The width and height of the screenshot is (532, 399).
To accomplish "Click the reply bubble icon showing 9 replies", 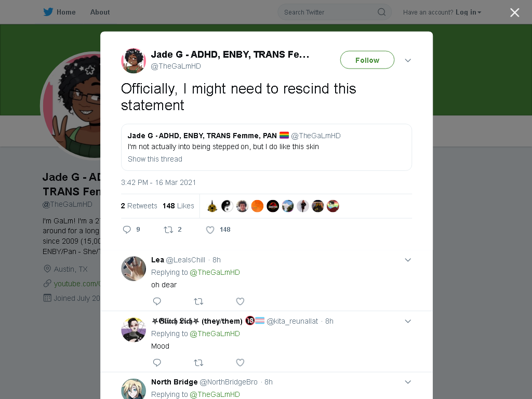I will click(127, 230).
